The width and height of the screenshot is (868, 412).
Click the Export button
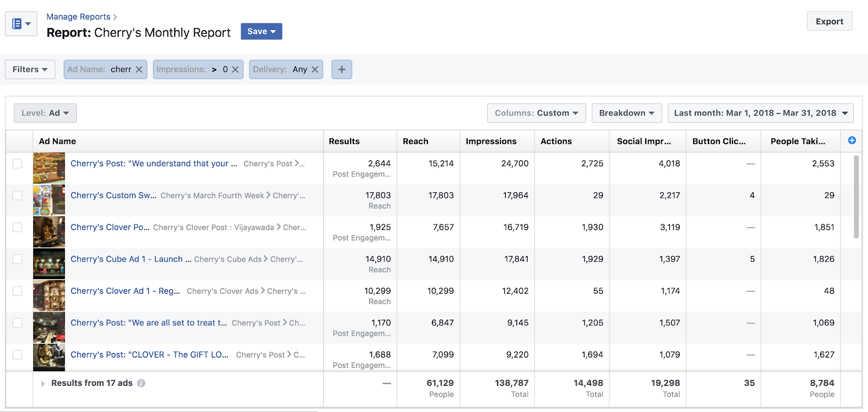(829, 22)
